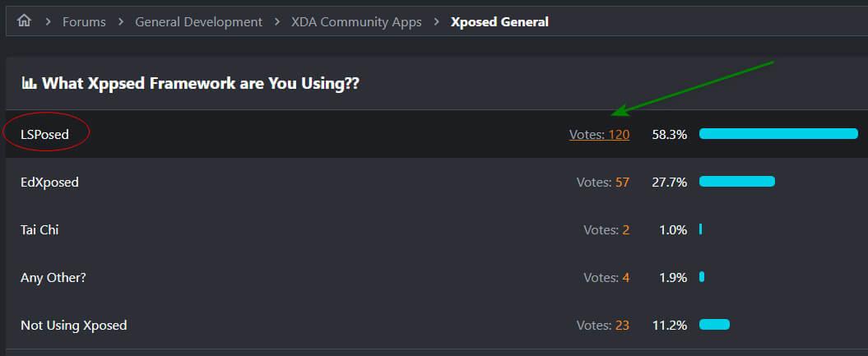Go to General Development breadcrumb

(198, 22)
